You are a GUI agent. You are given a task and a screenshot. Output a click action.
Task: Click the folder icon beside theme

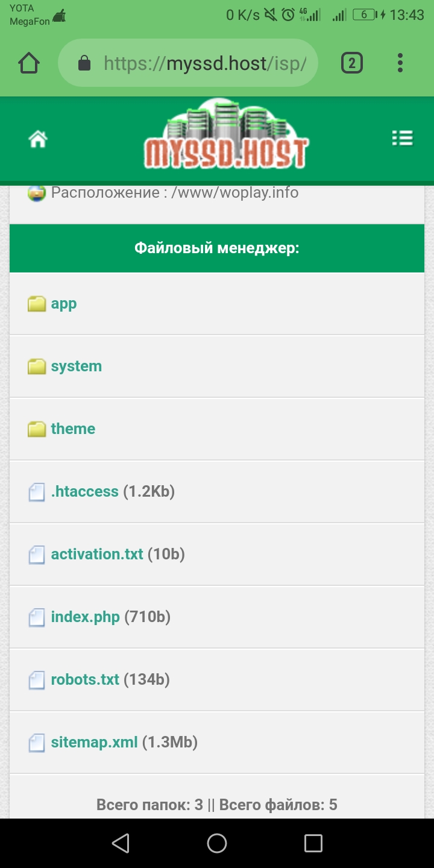(x=37, y=429)
